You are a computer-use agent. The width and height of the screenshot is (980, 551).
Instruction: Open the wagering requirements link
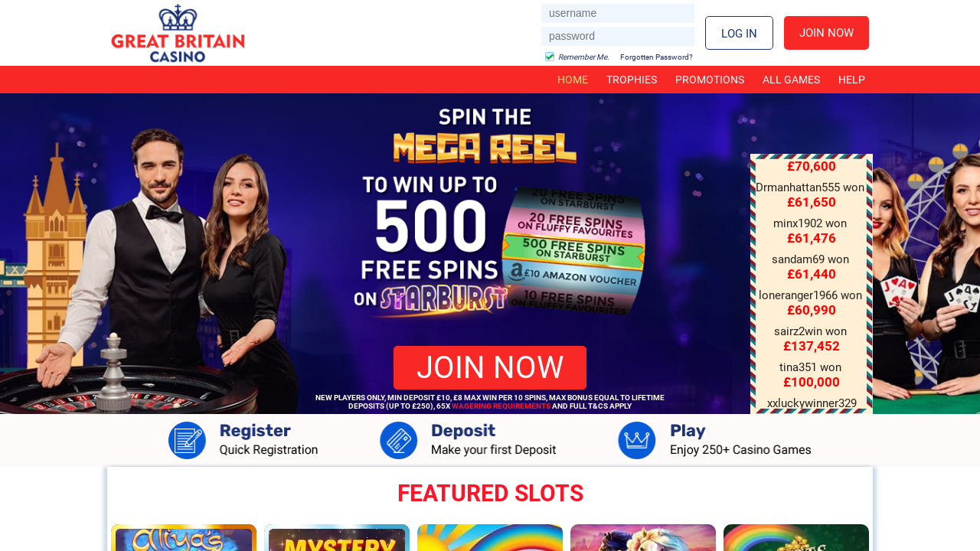tap(501, 406)
